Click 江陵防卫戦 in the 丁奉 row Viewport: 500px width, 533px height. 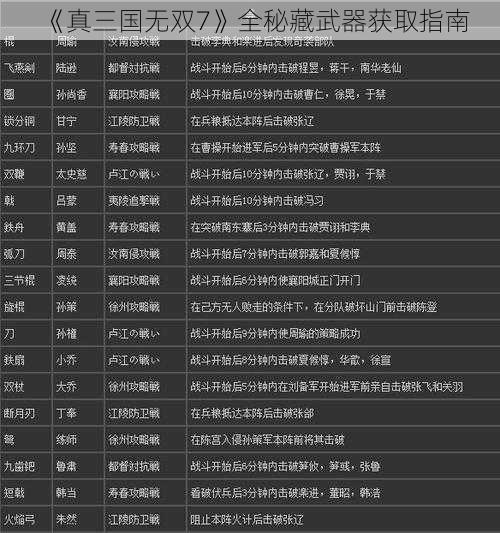click(x=134, y=413)
